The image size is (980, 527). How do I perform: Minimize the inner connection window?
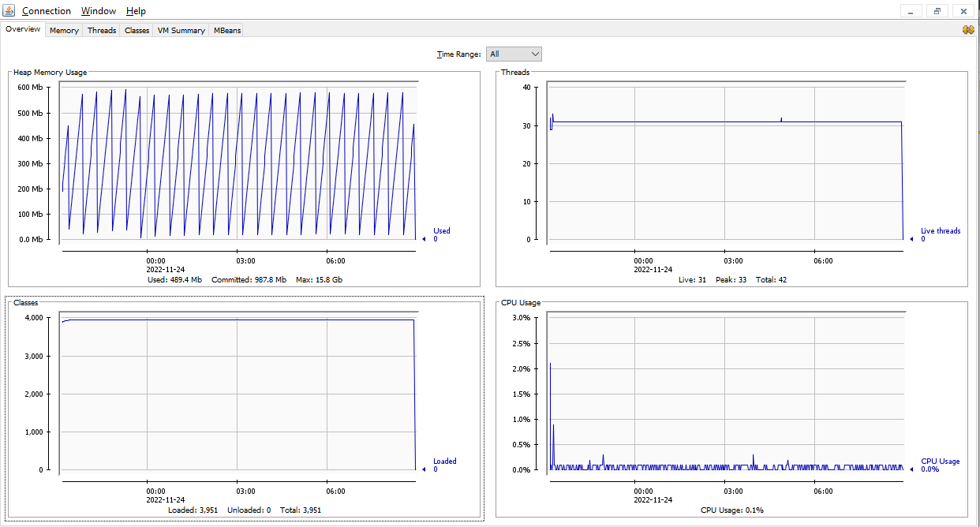(911, 11)
